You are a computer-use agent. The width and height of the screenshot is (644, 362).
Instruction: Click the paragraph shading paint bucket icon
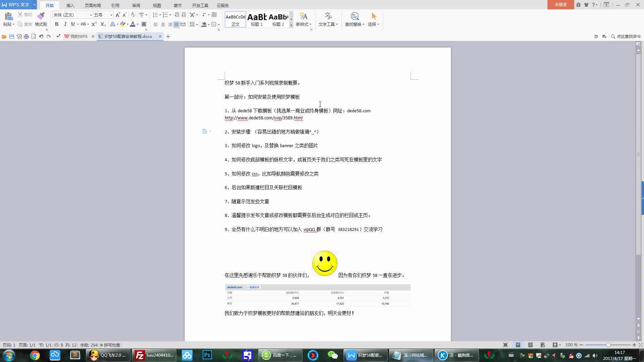(204, 24)
